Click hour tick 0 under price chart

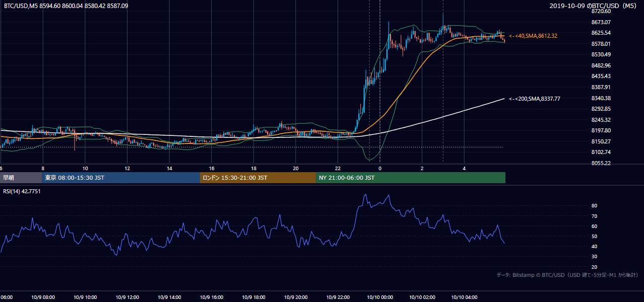(x=380, y=168)
